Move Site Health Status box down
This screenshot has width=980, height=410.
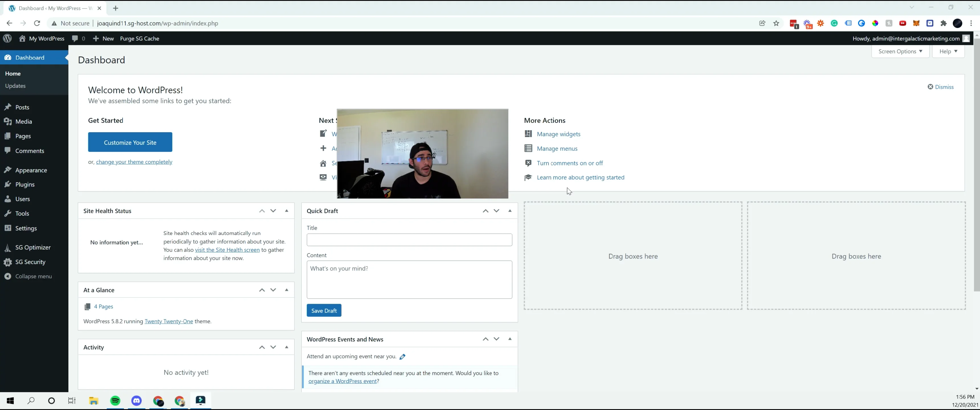tap(273, 211)
